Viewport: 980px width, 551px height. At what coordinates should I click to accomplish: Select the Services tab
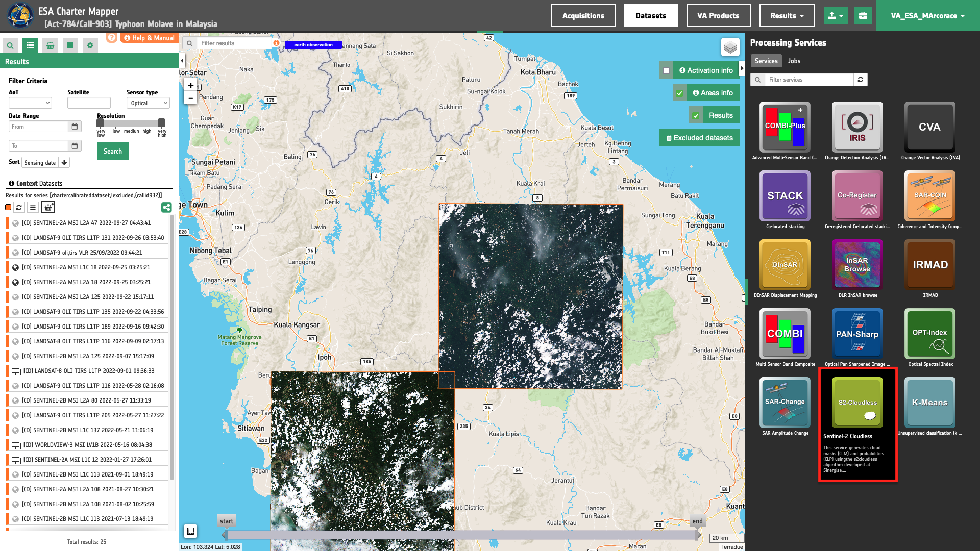pos(766,61)
